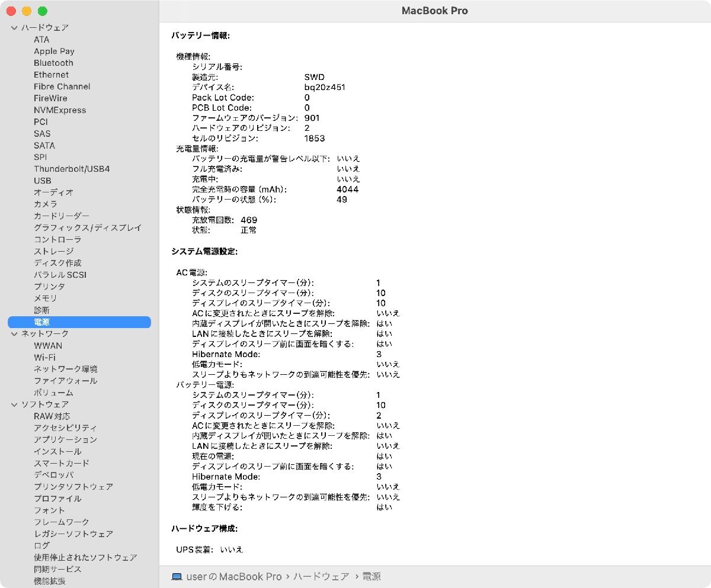The width and height of the screenshot is (711, 588).
Task: Select カメラ in the sidebar
Action: point(46,204)
